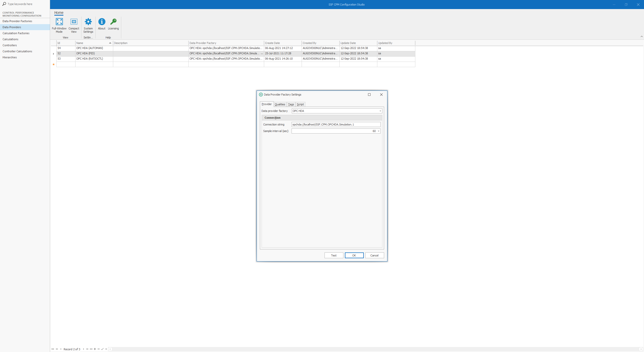The image size is (644, 352).
Task: Click the Script tab
Action: click(x=300, y=104)
